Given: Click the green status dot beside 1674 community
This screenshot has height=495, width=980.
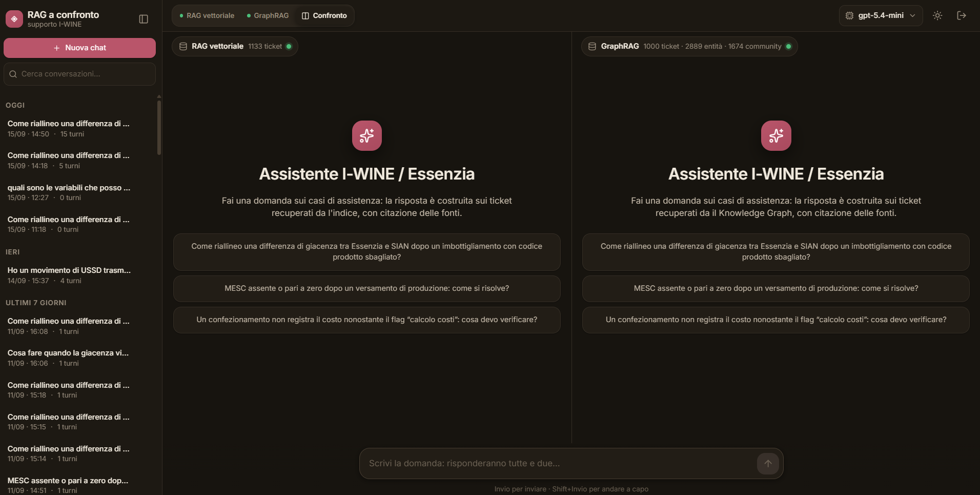Looking at the screenshot, I should pyautogui.click(x=788, y=46).
